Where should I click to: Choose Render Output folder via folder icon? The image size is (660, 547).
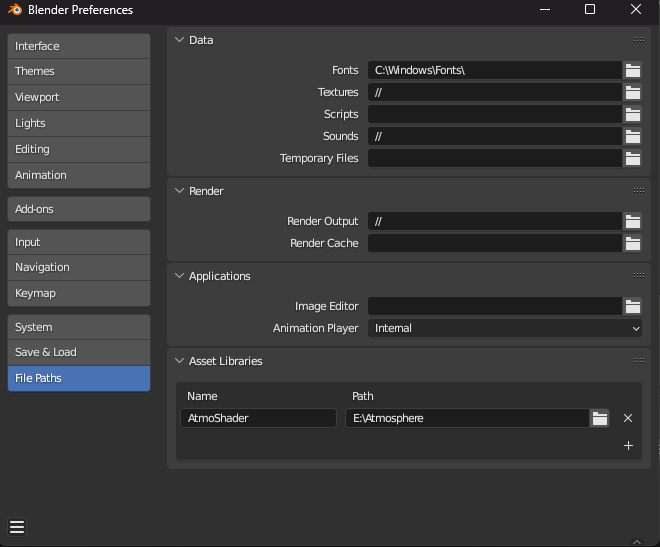(632, 221)
